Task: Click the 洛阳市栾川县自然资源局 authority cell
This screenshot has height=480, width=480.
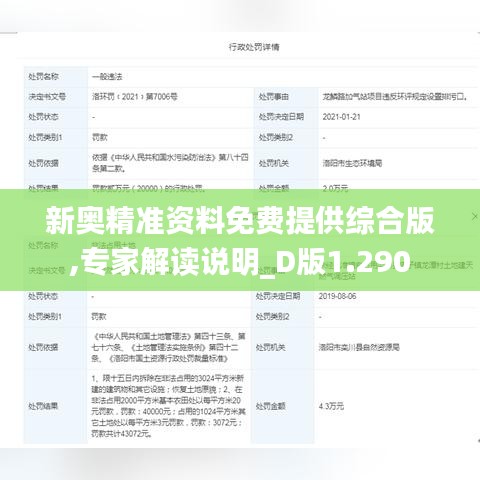Action: coord(359,347)
